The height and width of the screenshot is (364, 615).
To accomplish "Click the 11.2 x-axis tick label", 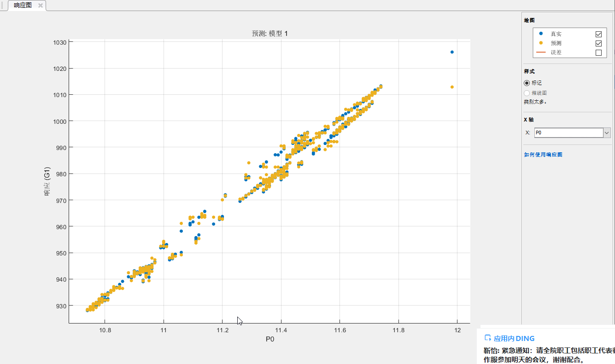I will [222, 330].
